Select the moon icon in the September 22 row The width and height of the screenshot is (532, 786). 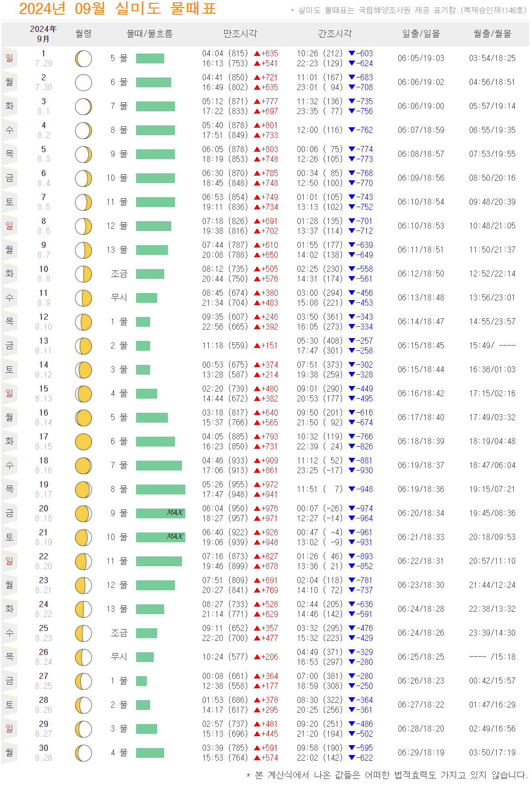[x=84, y=562]
